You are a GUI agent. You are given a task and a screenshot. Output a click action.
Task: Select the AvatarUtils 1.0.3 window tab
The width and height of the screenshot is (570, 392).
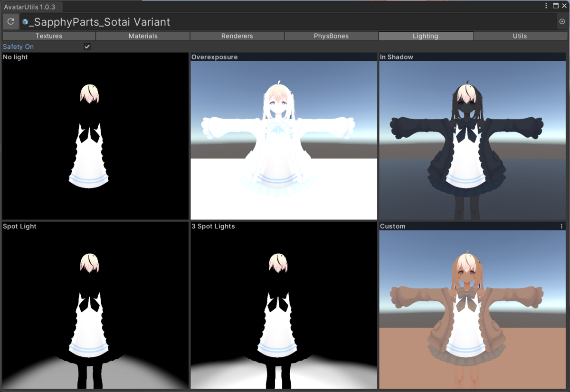pos(31,6)
